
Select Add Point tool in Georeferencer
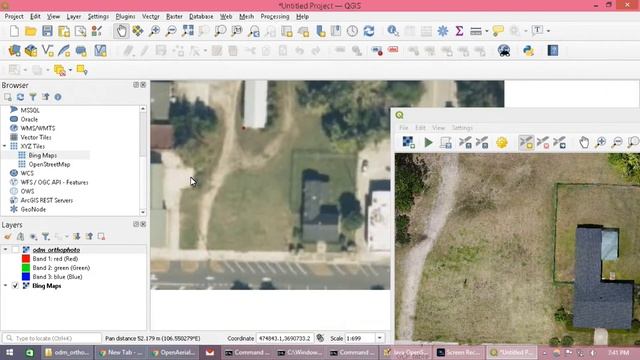526,142
